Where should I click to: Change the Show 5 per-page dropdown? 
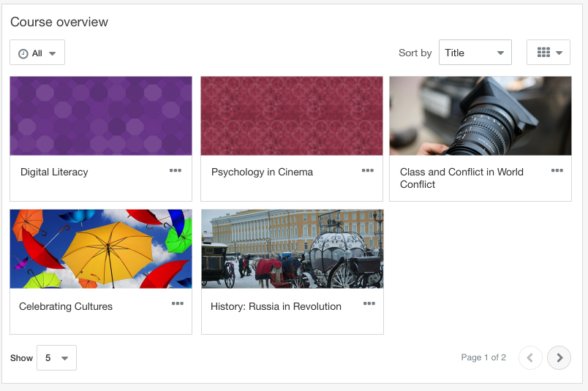click(x=56, y=357)
